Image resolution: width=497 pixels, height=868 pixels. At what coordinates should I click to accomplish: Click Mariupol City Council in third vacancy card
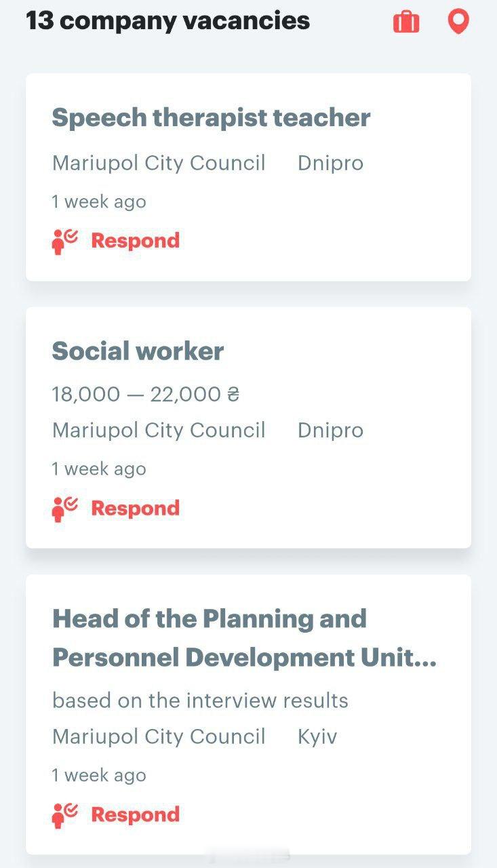(x=159, y=737)
